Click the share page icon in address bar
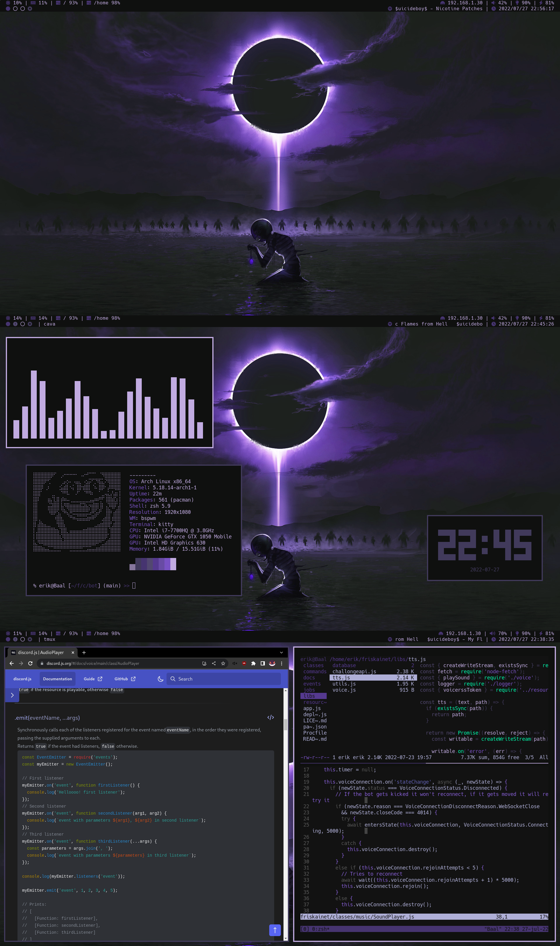The width and height of the screenshot is (560, 946). tap(213, 663)
